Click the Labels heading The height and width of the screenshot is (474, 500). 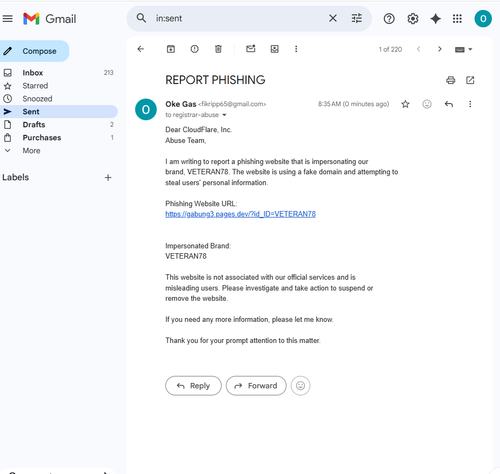click(x=16, y=177)
